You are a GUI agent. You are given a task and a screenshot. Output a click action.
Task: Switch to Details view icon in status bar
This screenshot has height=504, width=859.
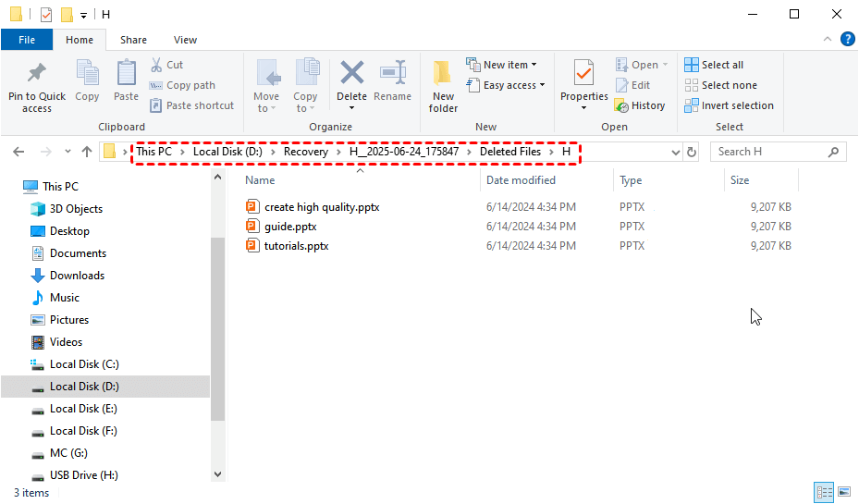point(823,491)
